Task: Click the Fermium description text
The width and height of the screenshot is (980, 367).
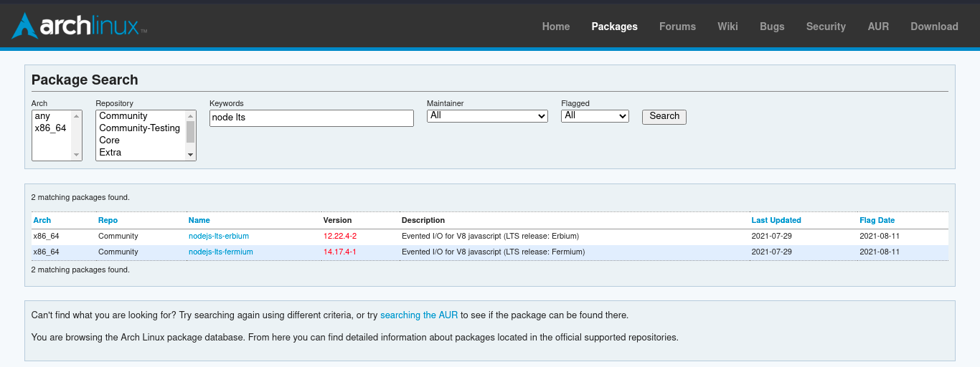Action: pyautogui.click(x=494, y=252)
